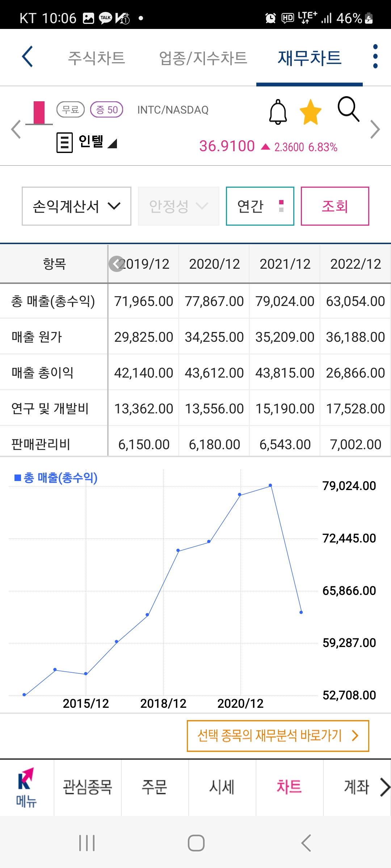Tap the 증 50 badge

(x=107, y=110)
